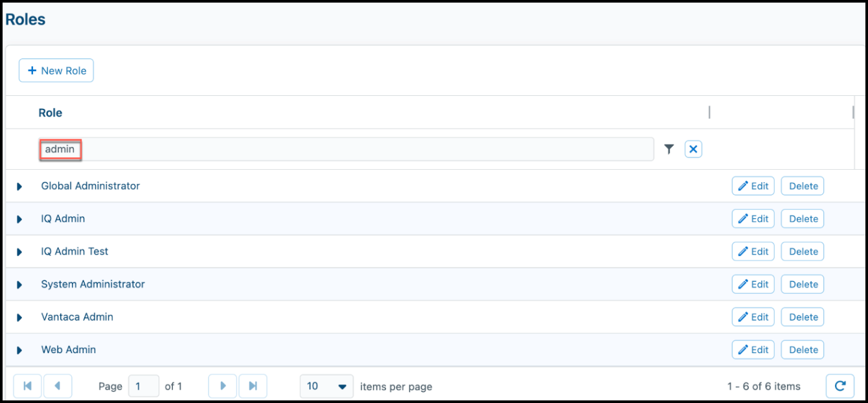Expand the Global Administrator row

[x=19, y=187]
